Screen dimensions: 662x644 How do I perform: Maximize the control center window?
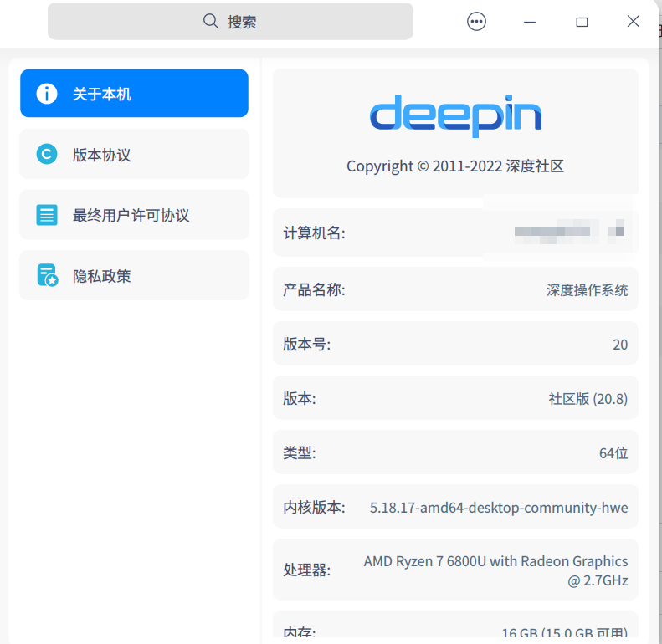pos(582,22)
